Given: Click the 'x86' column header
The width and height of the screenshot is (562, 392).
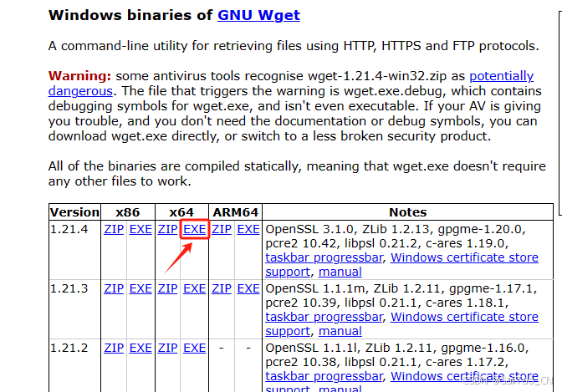Looking at the screenshot, I should click(x=128, y=212).
